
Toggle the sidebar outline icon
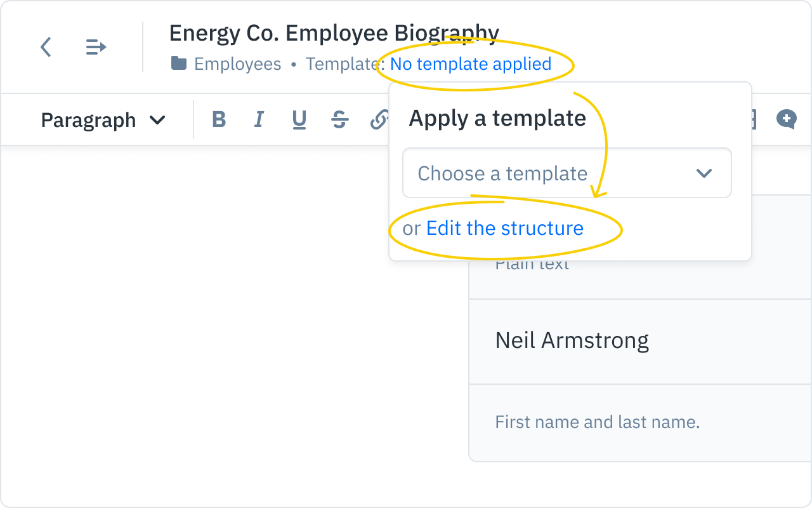click(96, 47)
